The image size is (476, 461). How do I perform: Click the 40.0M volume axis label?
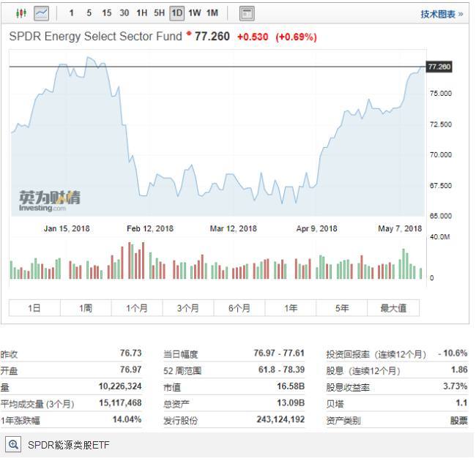(439, 237)
